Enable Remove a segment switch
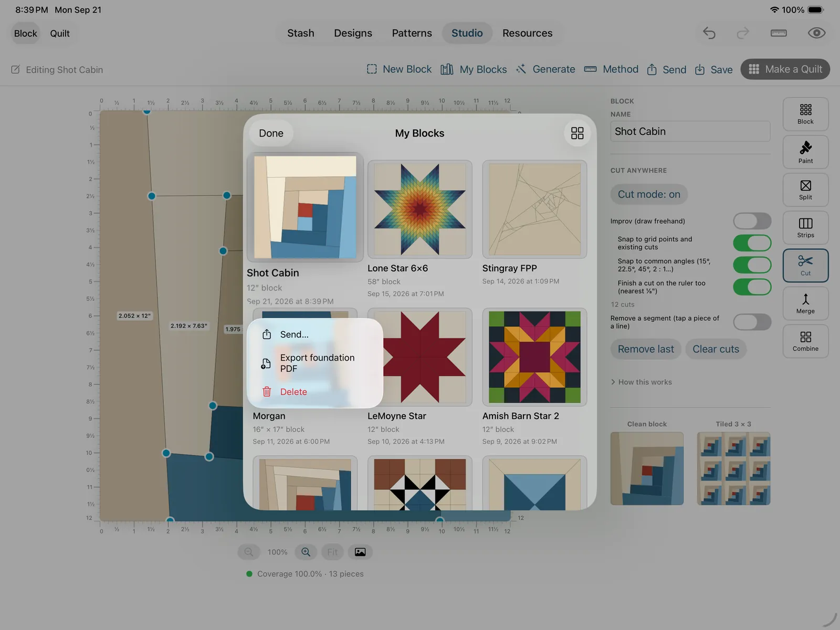The image size is (840, 630). point(752,322)
